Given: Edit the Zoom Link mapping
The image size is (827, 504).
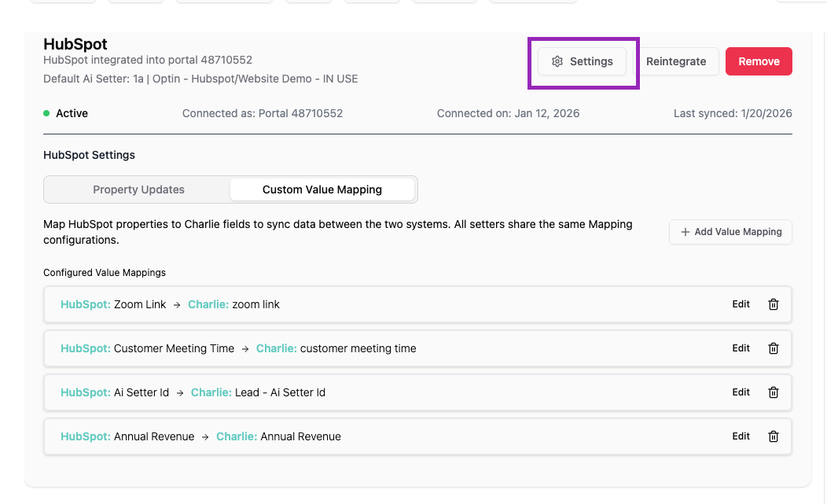Looking at the screenshot, I should point(741,304).
